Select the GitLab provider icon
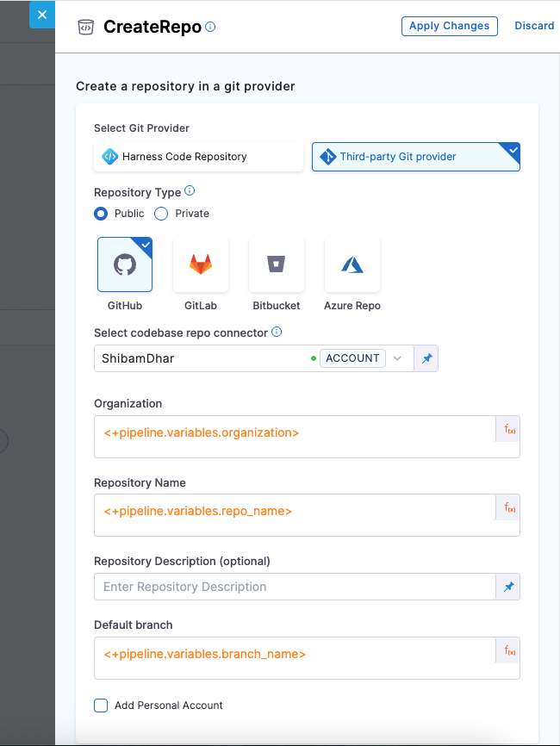 201,264
